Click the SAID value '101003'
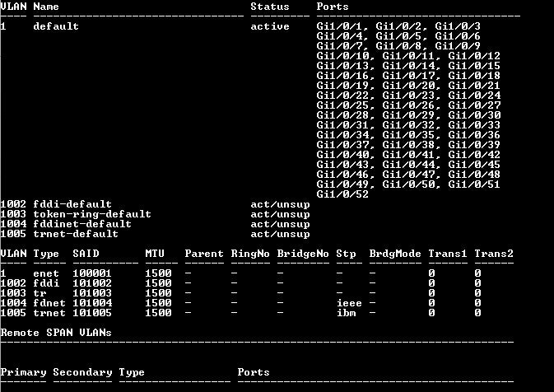554x392 pixels. 92,293
